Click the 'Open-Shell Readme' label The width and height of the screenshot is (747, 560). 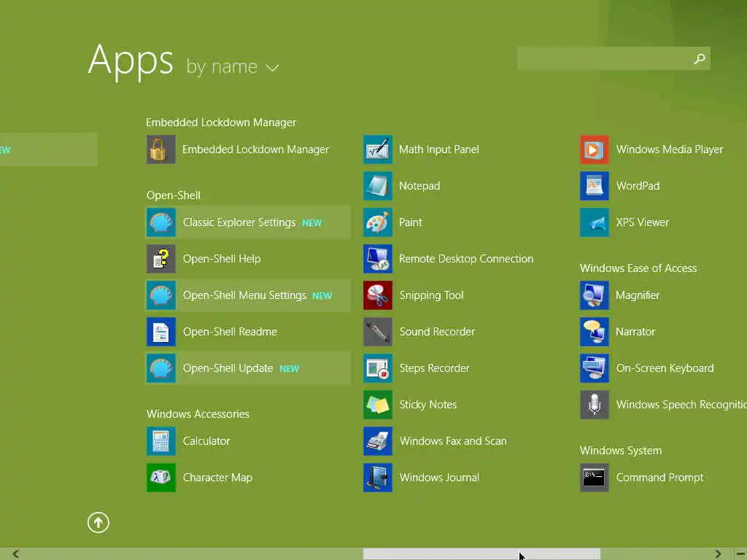(230, 332)
